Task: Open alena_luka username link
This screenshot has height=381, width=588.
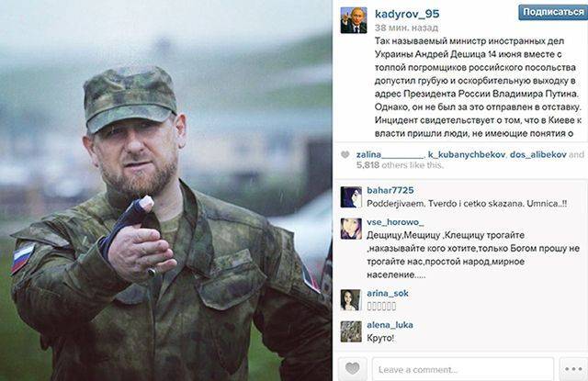Action: point(390,325)
